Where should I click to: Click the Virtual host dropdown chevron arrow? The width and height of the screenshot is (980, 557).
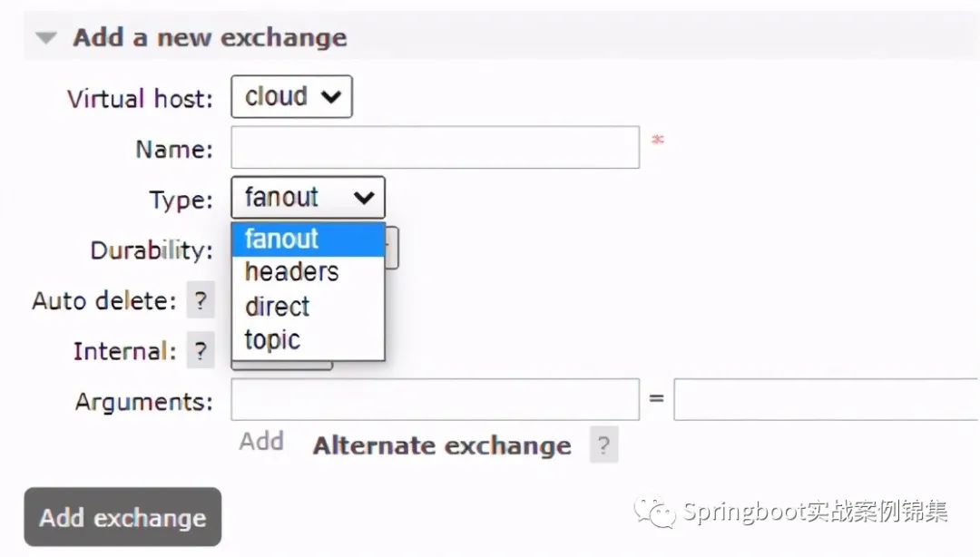point(331,97)
